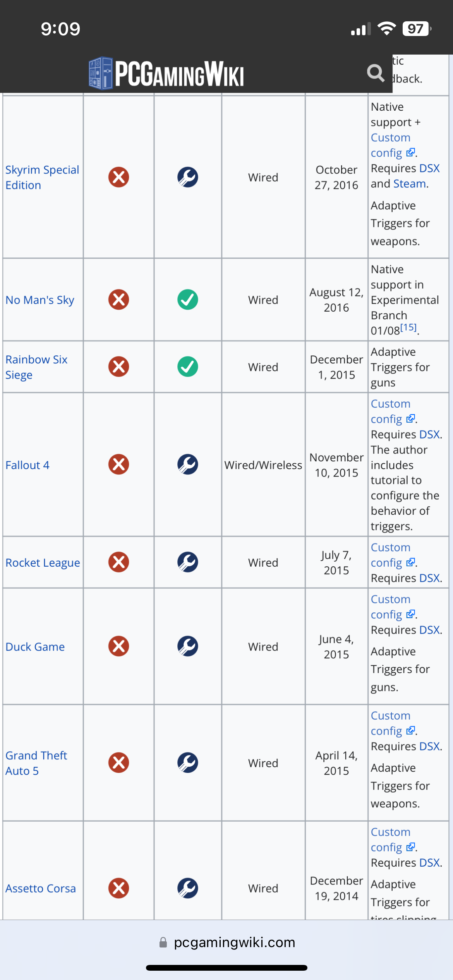
Task: Open reference 15 footnote link
Action: [x=408, y=328]
